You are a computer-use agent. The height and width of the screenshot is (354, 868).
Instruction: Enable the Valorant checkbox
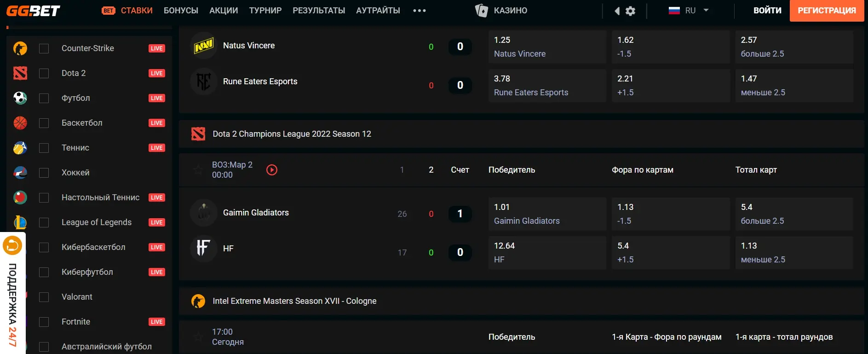[44, 297]
